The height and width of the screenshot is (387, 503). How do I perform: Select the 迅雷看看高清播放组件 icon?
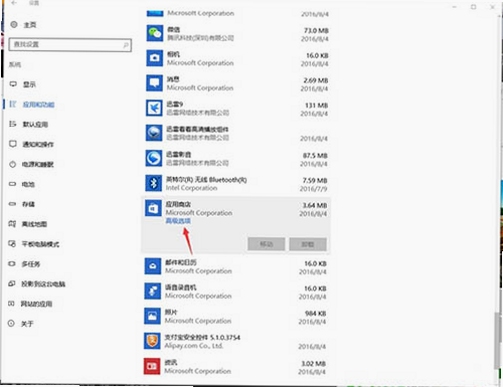154,133
